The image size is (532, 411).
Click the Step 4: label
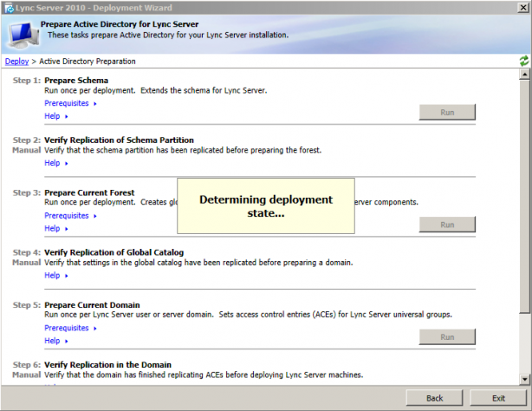click(27, 252)
